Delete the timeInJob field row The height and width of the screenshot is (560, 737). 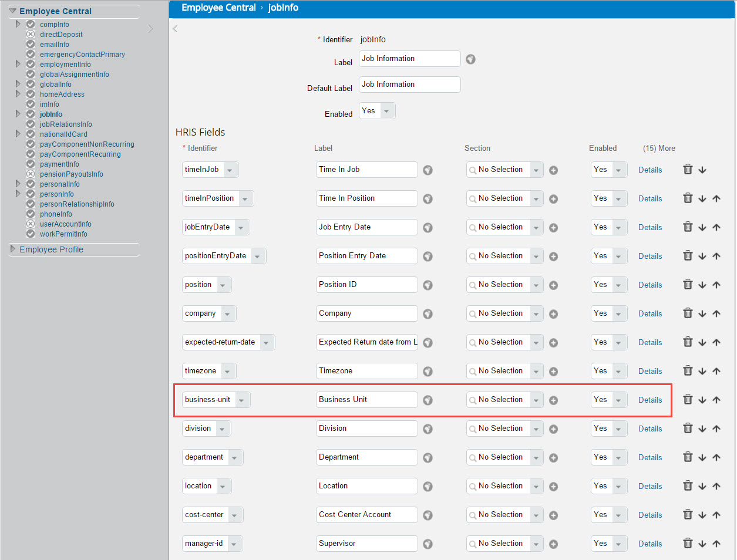click(688, 170)
